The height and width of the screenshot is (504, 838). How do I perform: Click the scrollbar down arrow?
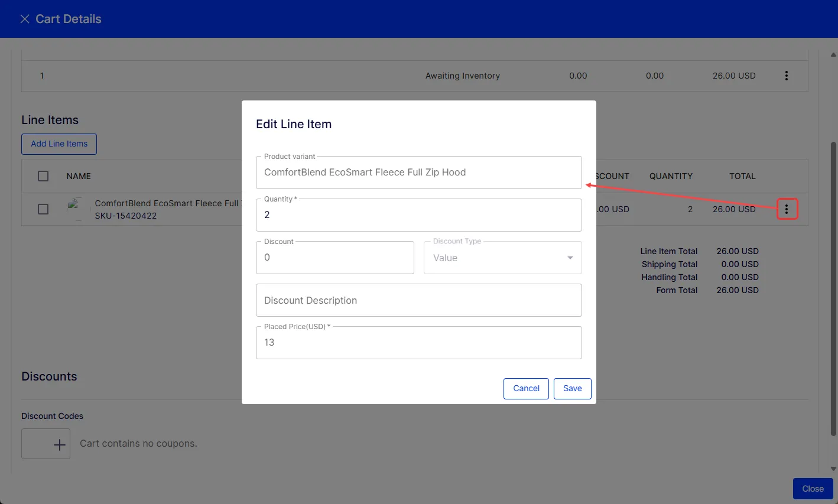(833, 469)
